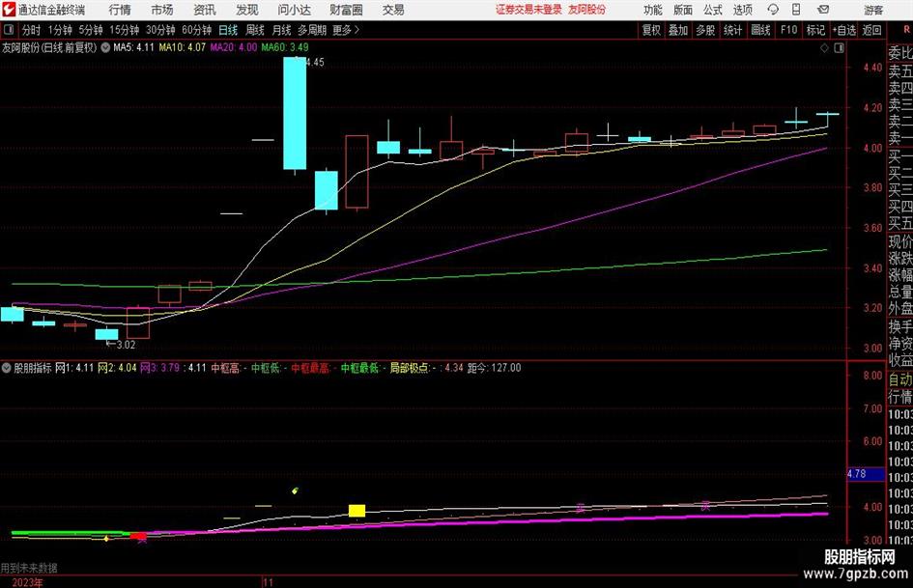Switch to 5分钟 period

click(91, 30)
